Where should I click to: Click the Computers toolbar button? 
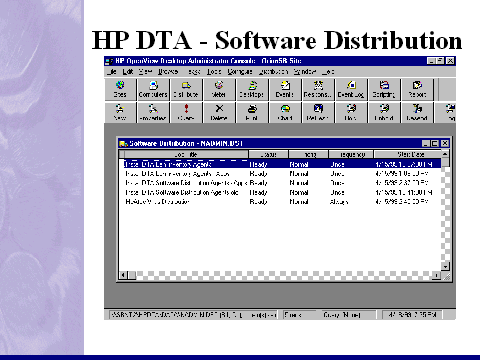pos(153,89)
